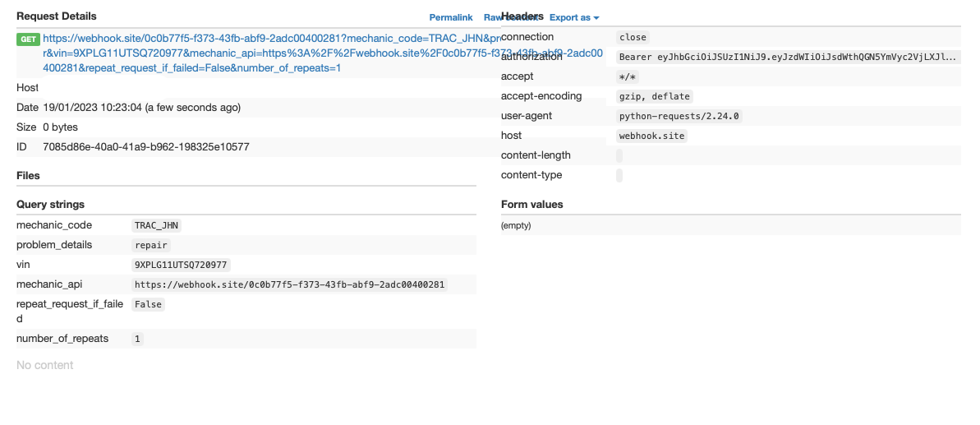Click the Bearer authorization token value
The width and height of the screenshot is (980, 425).
pos(787,57)
